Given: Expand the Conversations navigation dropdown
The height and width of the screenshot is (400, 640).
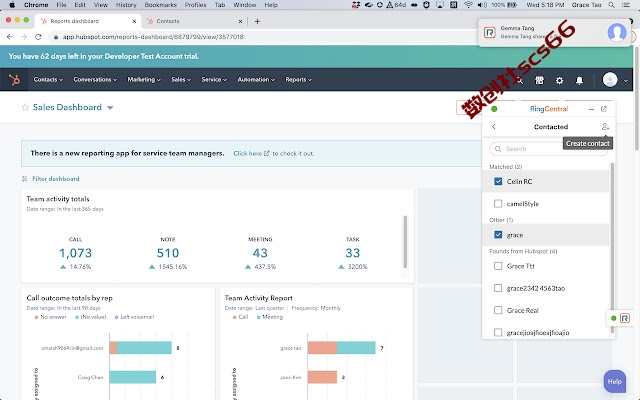Looking at the screenshot, I should tap(95, 80).
